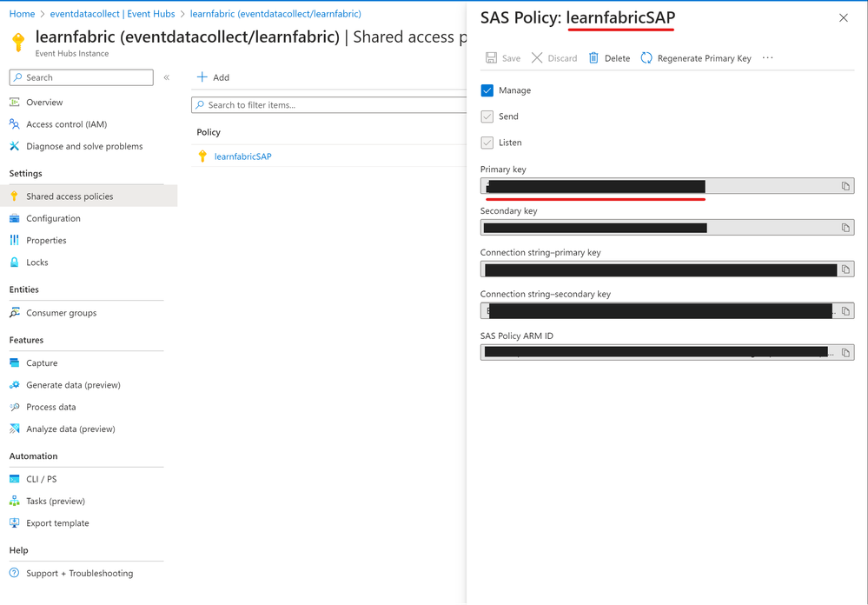Click the key icon beside learnfabricSAP policy
The image size is (868, 605).
(202, 156)
